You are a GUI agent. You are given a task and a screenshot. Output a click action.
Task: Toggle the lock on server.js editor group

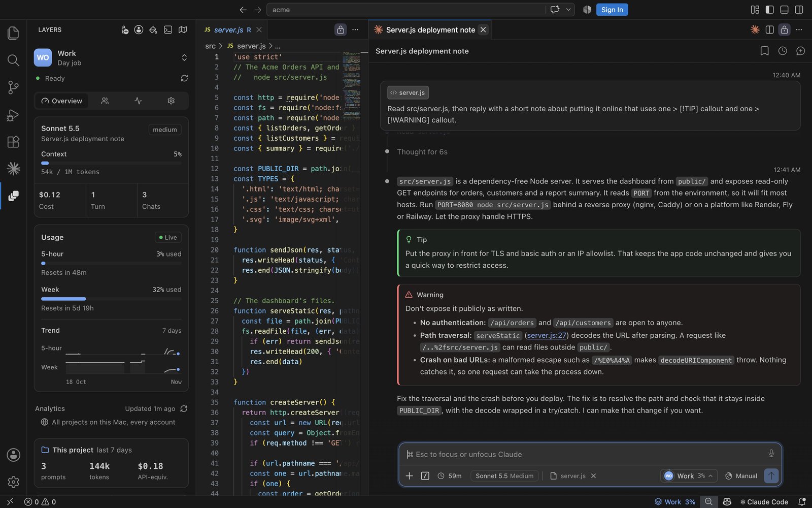(341, 30)
